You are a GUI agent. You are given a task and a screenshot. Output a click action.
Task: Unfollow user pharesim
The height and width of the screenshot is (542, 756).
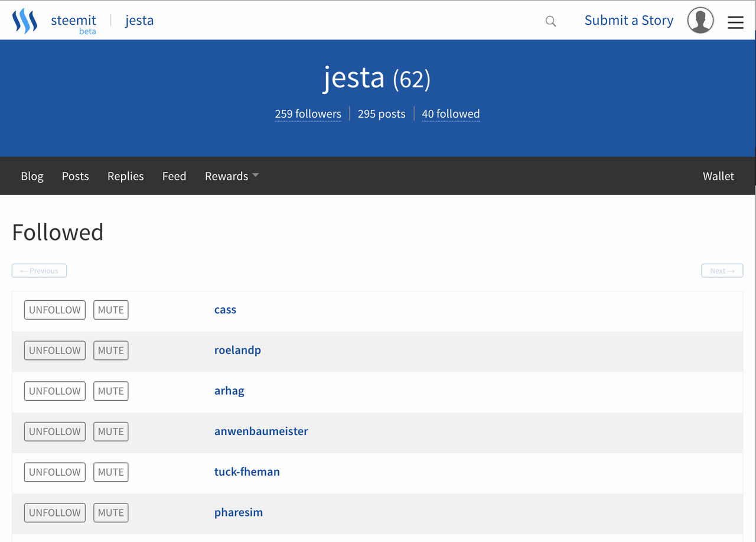click(55, 513)
